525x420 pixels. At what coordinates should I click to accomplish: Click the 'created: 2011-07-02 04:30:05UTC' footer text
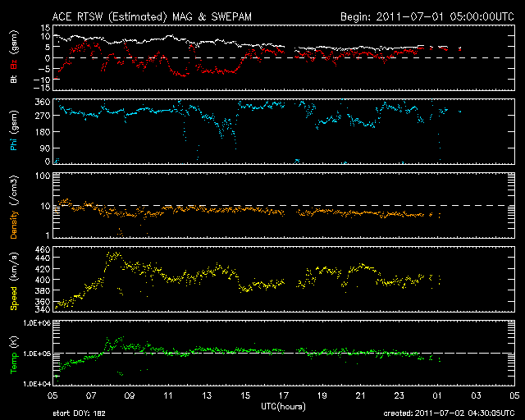click(449, 413)
